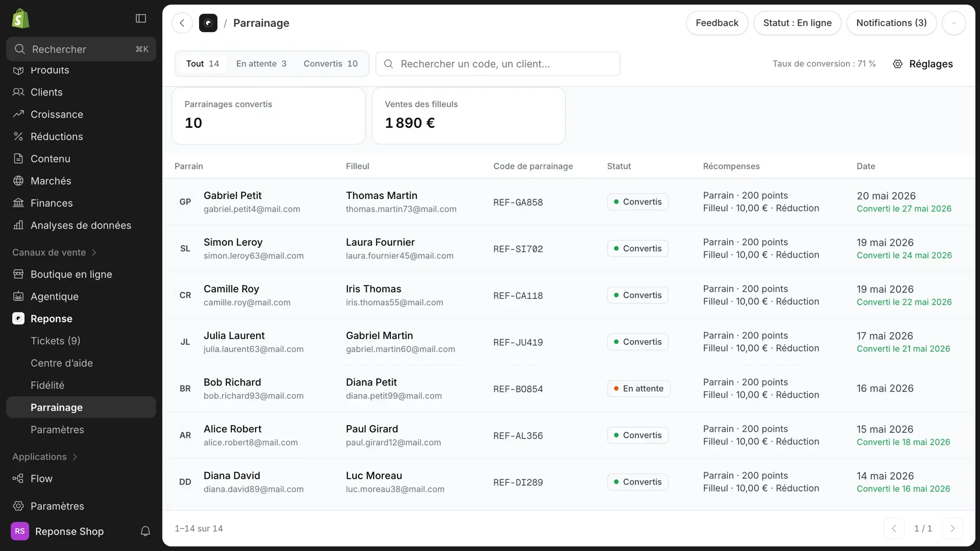The height and width of the screenshot is (551, 980).
Task: Open Marchés in the sidebar
Action: tap(81, 181)
